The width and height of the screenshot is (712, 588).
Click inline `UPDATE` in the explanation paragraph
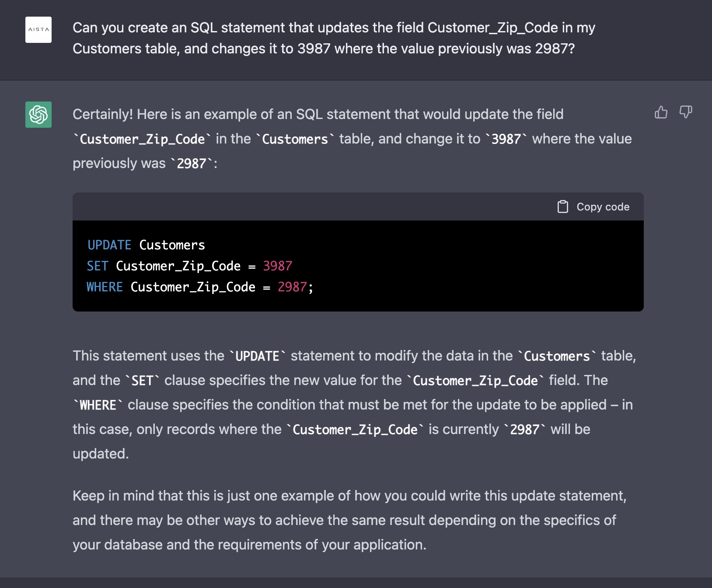[257, 356]
